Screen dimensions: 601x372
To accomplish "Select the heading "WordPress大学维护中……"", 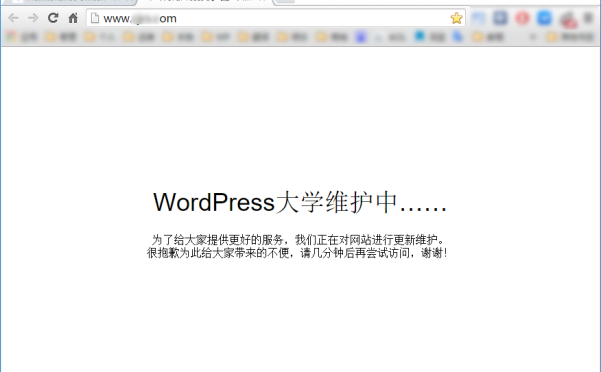I will coord(300,202).
